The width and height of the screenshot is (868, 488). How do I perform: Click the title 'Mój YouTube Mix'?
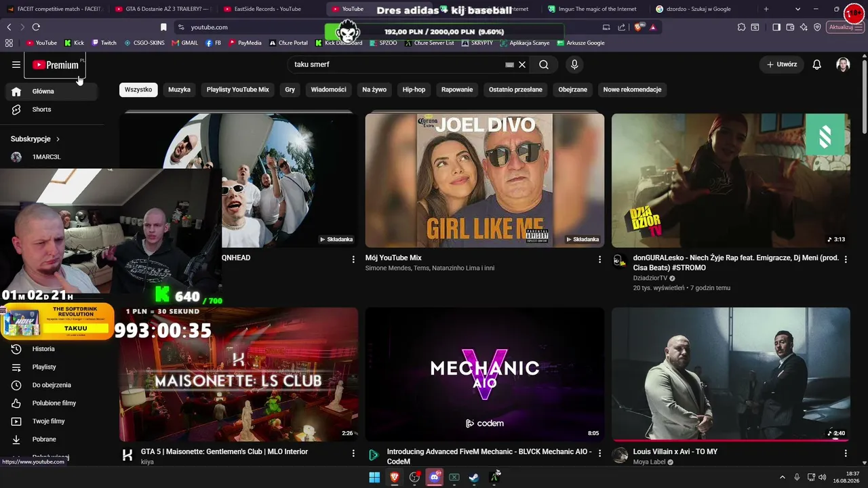click(393, 258)
